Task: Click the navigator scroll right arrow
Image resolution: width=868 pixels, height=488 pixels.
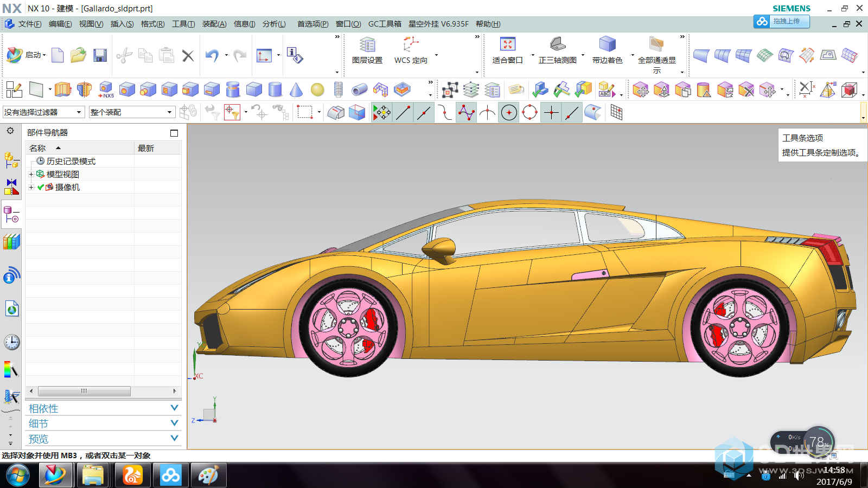Action: click(175, 391)
